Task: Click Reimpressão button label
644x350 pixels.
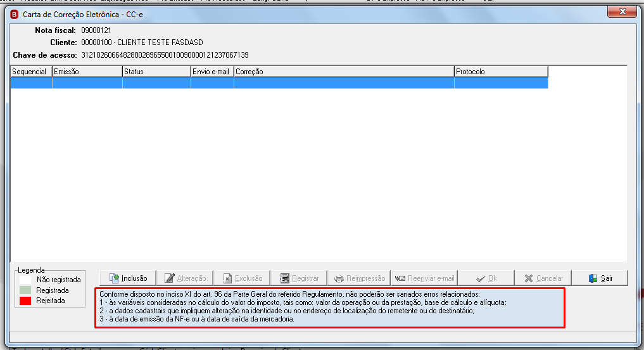Action: pyautogui.click(x=365, y=278)
